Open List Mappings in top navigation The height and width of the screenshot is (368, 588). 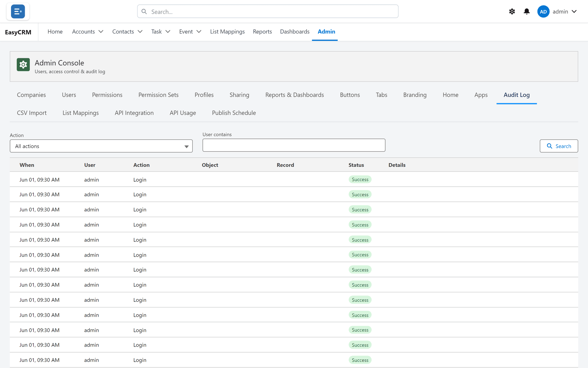(227, 31)
